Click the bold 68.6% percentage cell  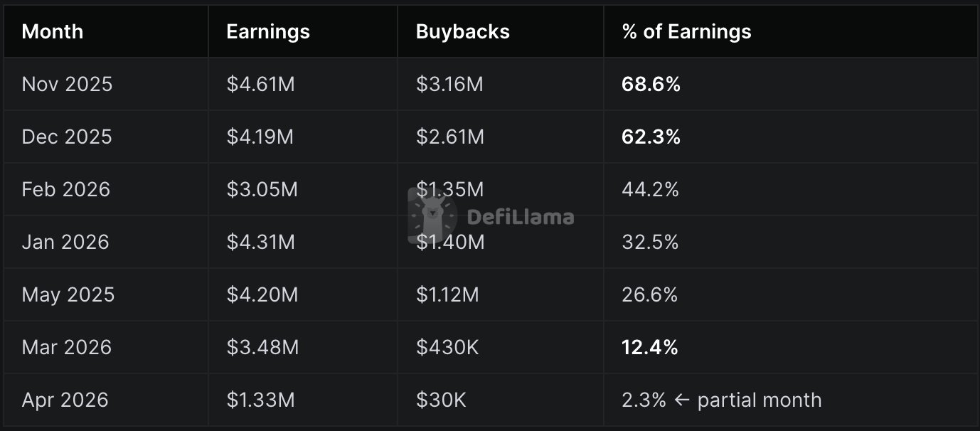pos(651,85)
